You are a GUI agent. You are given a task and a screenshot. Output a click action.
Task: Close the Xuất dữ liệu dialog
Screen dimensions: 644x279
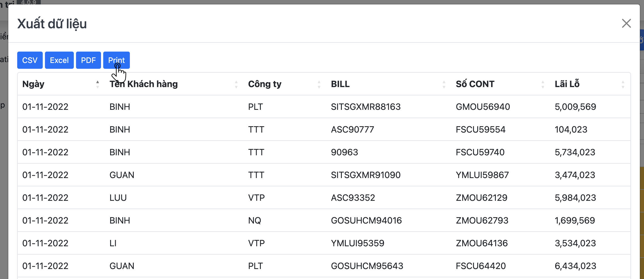pos(626,23)
